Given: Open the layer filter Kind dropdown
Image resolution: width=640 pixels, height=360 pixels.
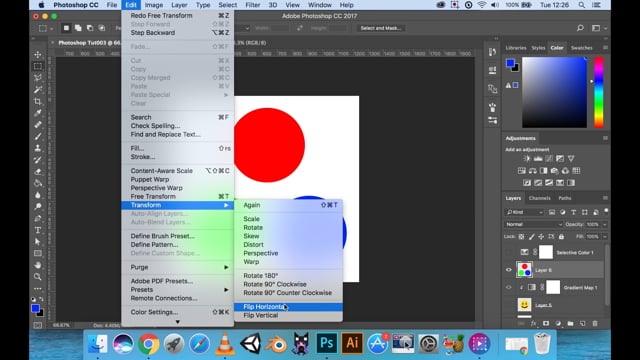Looking at the screenshot, I should 524,212.
